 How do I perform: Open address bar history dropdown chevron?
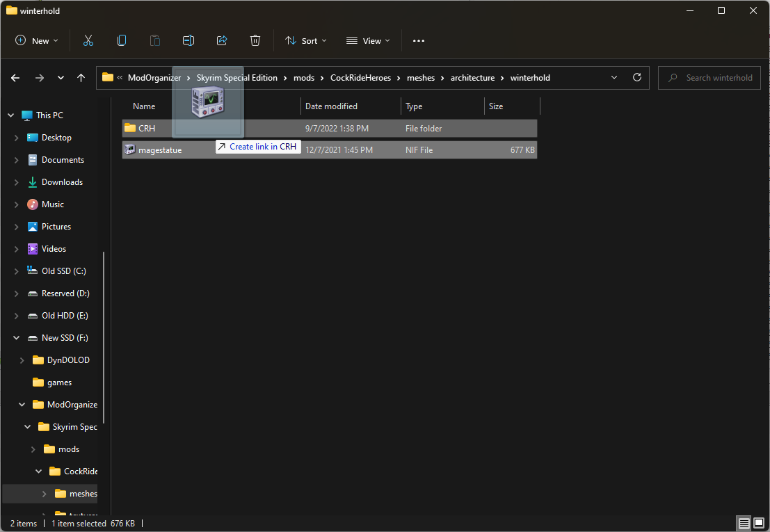pos(613,78)
